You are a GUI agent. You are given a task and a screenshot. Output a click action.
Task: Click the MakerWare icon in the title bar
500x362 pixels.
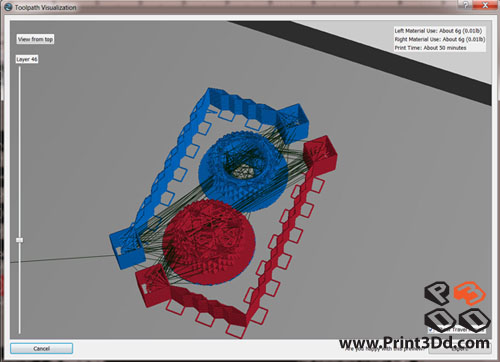(x=8, y=7)
